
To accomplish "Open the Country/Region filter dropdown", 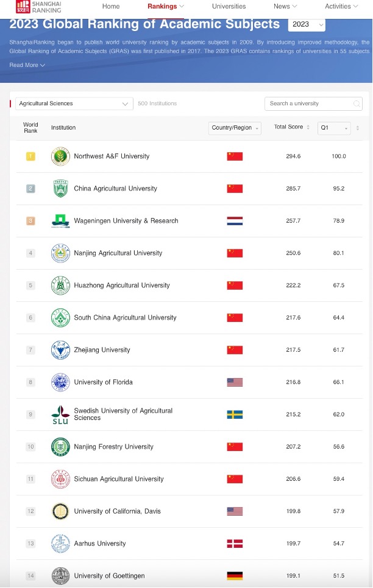I will click(235, 128).
